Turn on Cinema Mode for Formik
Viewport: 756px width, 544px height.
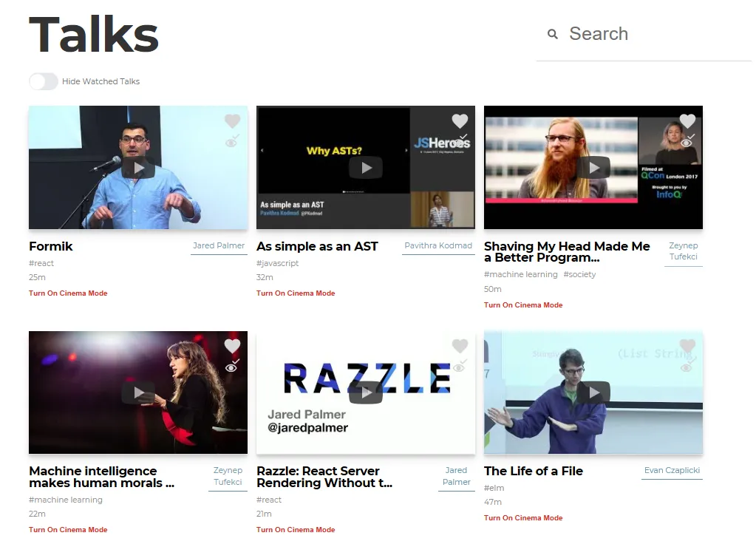(68, 293)
